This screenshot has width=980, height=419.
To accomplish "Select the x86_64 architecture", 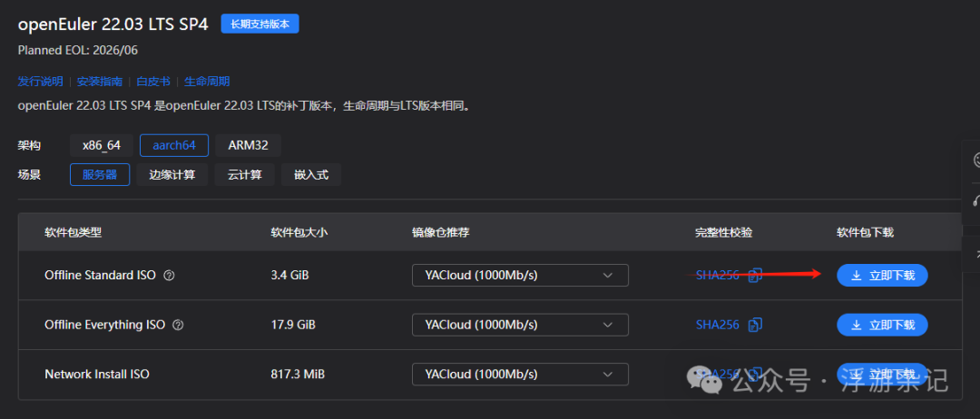I will click(x=102, y=145).
